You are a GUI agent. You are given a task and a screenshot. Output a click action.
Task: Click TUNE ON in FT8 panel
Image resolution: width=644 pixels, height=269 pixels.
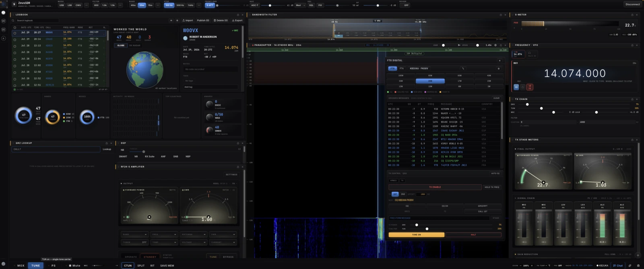[417, 234]
